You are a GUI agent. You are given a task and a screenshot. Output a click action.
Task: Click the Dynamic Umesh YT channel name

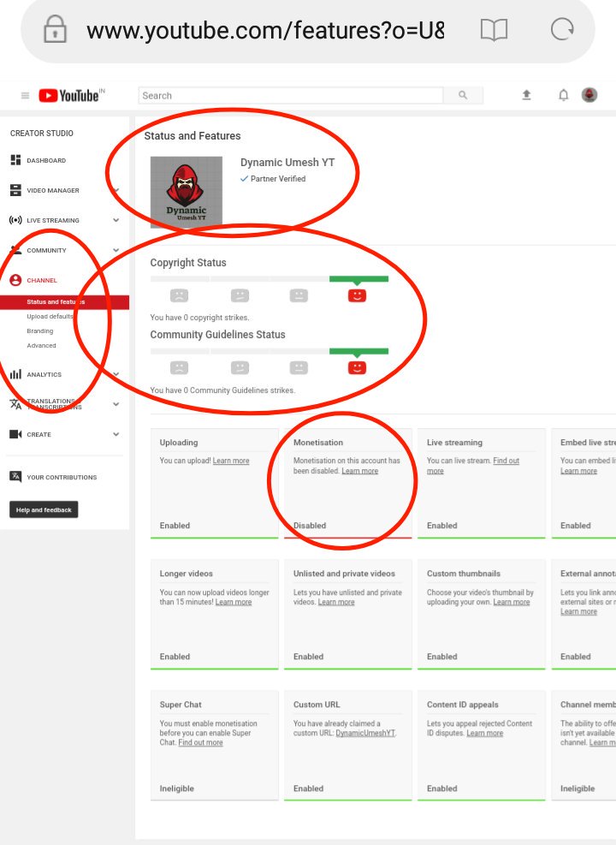(x=287, y=162)
